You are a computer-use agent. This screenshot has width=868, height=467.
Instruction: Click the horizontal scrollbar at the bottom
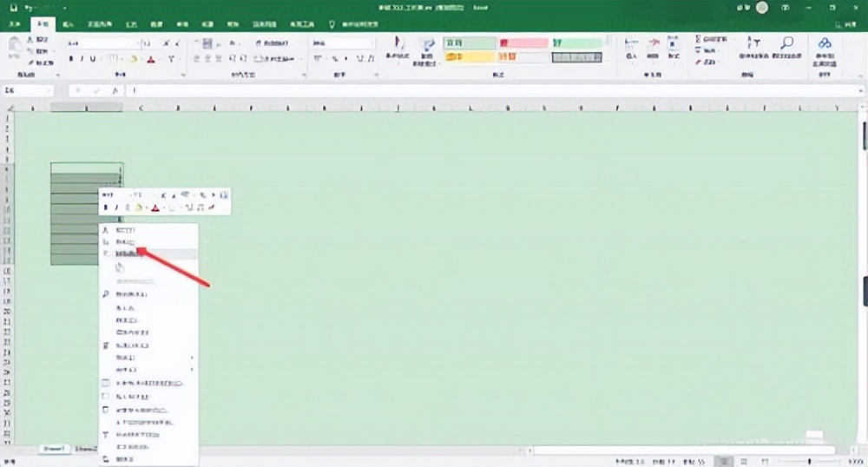tap(684, 451)
